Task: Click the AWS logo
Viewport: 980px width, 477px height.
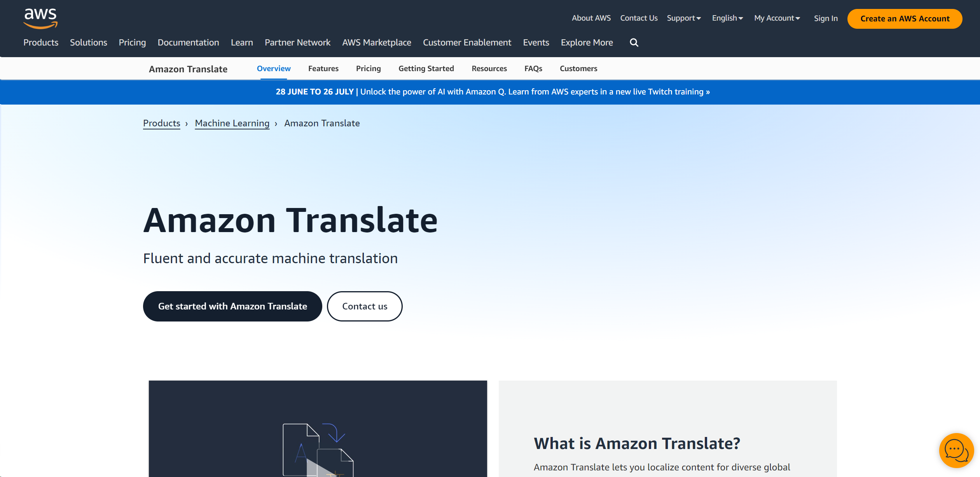Action: (40, 18)
